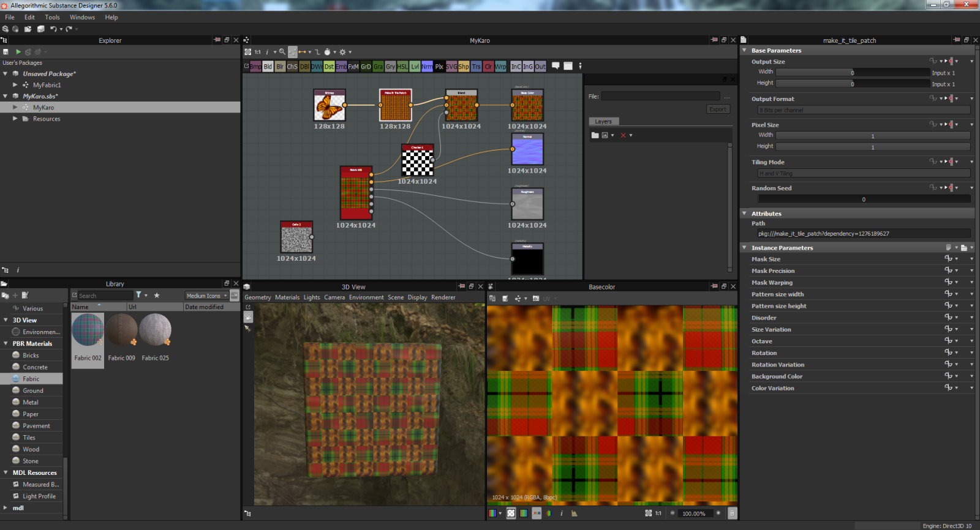Open the Windows menu
The height and width of the screenshot is (530, 980).
[82, 17]
